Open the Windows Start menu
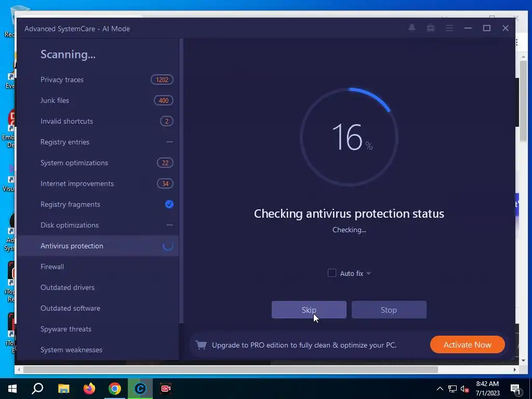Screen dimensions: 532x399 pos(12,389)
